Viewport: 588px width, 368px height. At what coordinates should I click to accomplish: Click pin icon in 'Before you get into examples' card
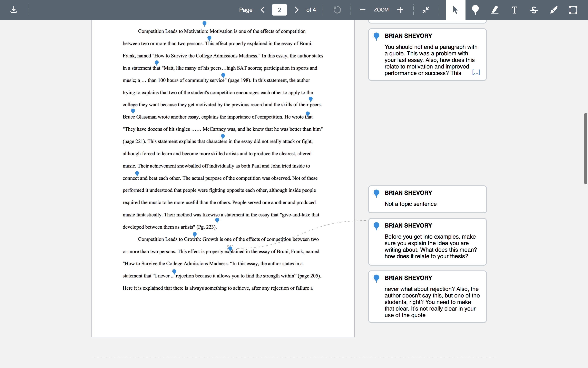[376, 226]
